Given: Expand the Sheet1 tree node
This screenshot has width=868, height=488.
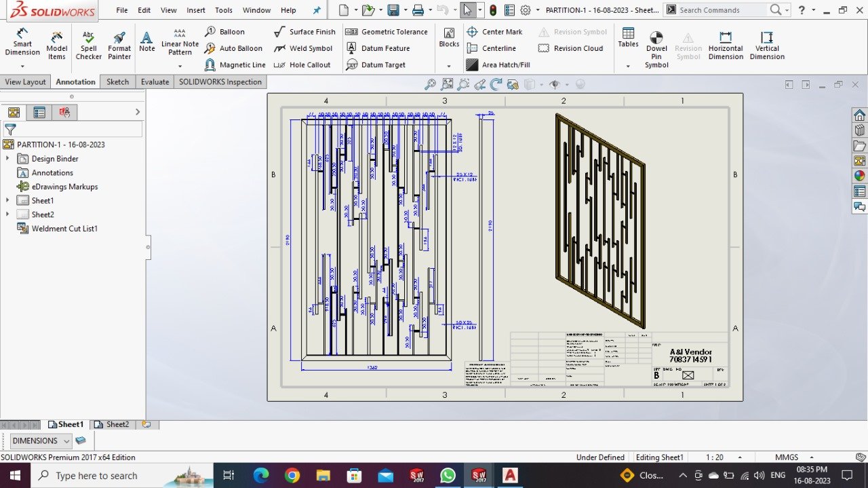Looking at the screenshot, I should pyautogui.click(x=7, y=200).
